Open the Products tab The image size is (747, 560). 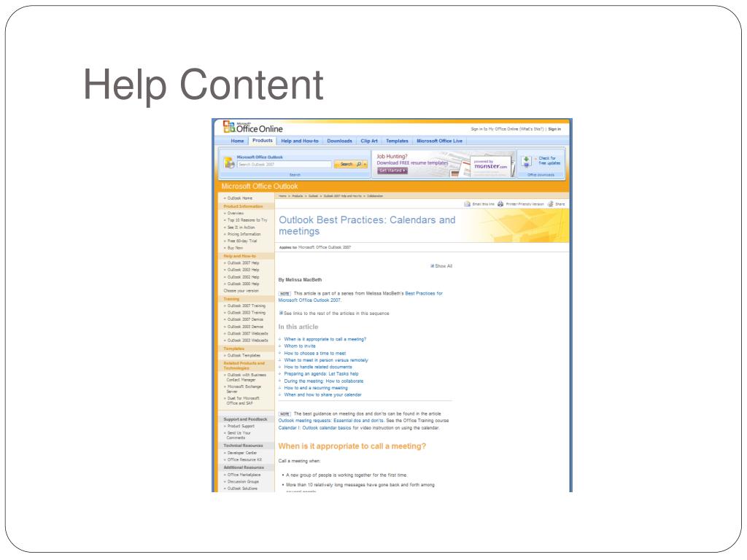[x=263, y=141]
